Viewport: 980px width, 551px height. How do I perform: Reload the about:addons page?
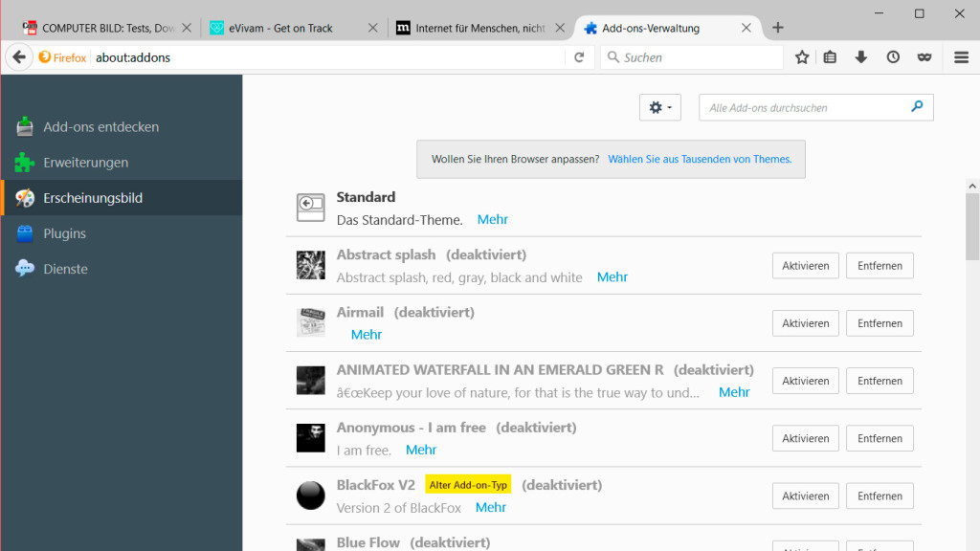[579, 57]
